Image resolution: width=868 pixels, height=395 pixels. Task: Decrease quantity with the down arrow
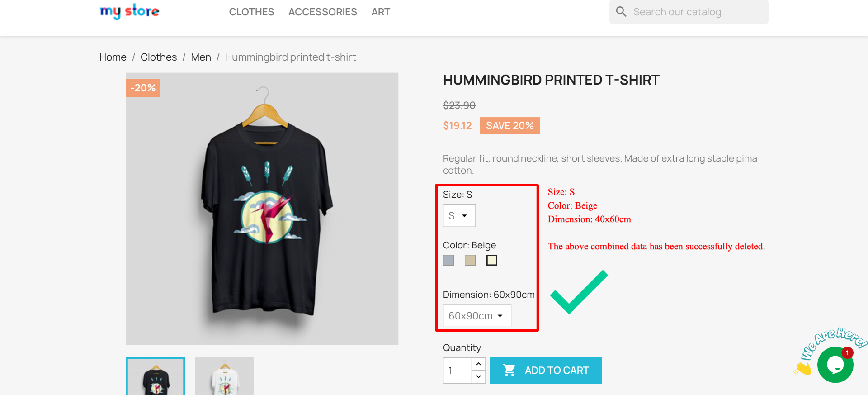pyautogui.click(x=478, y=376)
